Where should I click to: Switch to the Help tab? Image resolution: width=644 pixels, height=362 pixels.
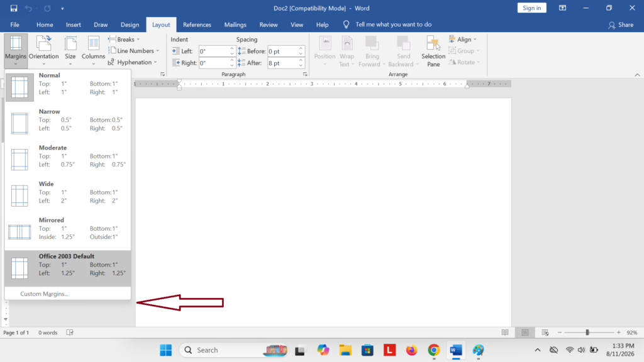point(323,25)
